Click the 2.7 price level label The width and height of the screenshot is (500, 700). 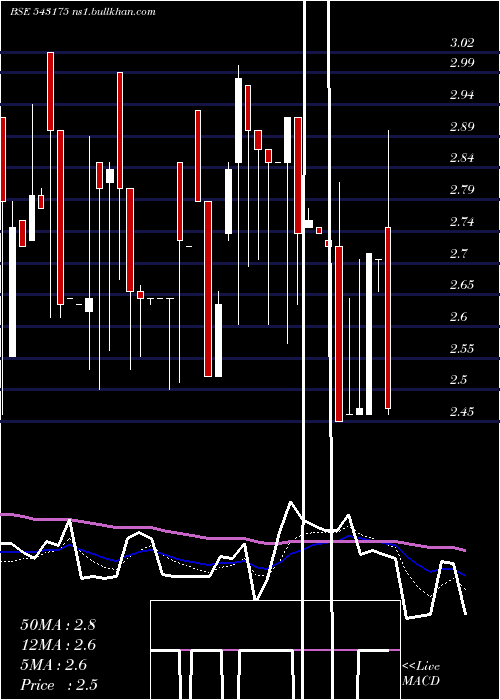pos(458,254)
